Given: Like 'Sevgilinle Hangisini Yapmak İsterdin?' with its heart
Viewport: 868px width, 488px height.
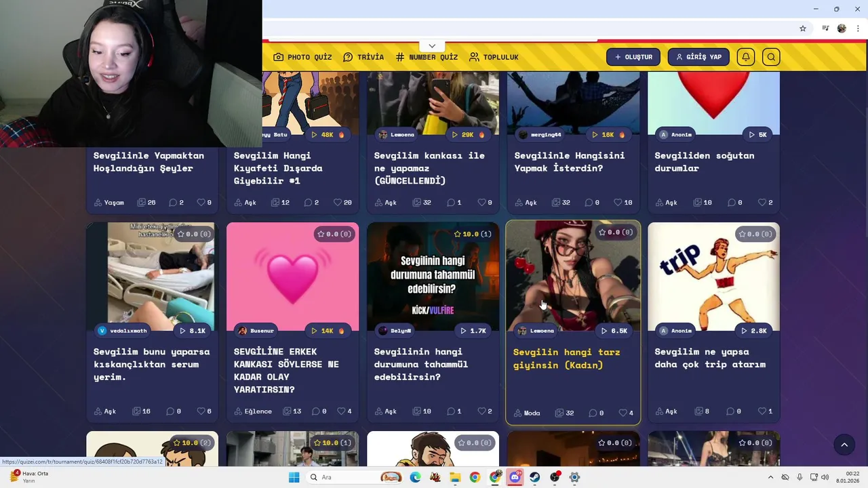Looking at the screenshot, I should tap(618, 202).
